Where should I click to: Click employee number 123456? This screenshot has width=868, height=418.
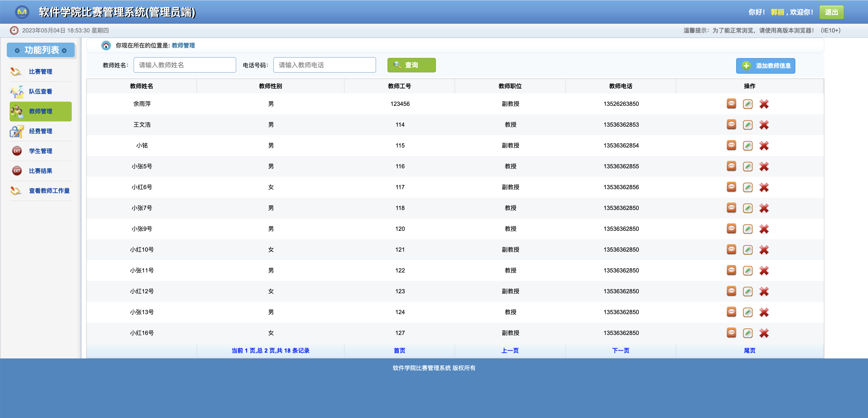(400, 104)
